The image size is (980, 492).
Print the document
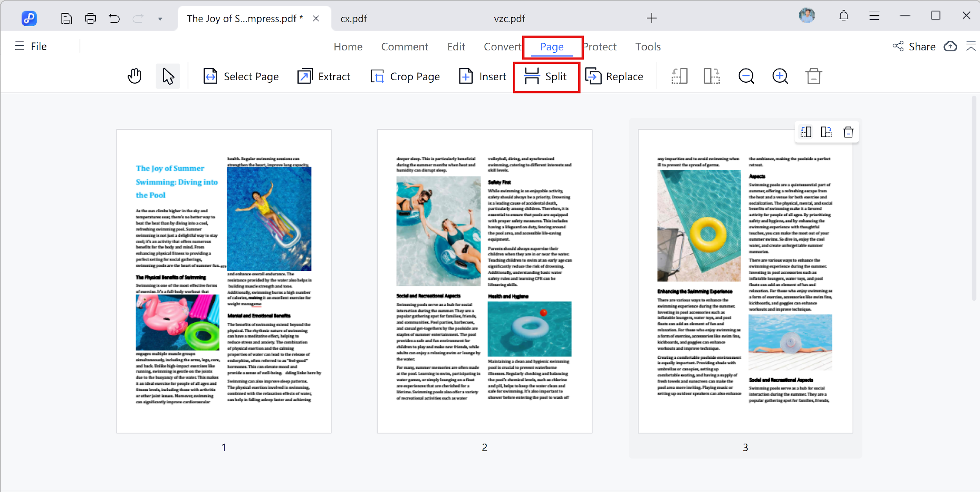(x=91, y=18)
